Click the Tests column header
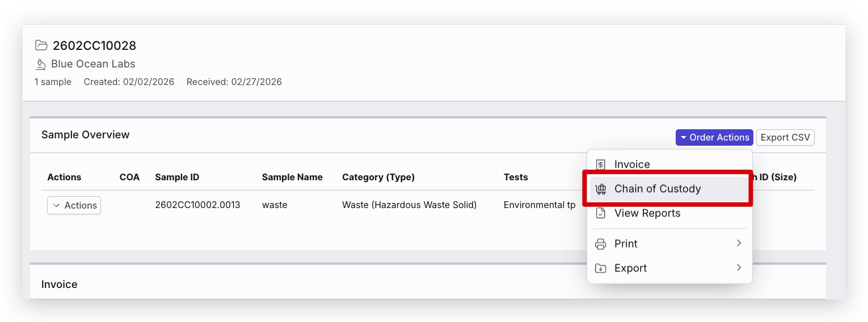The image size is (868, 322). pyautogui.click(x=516, y=177)
